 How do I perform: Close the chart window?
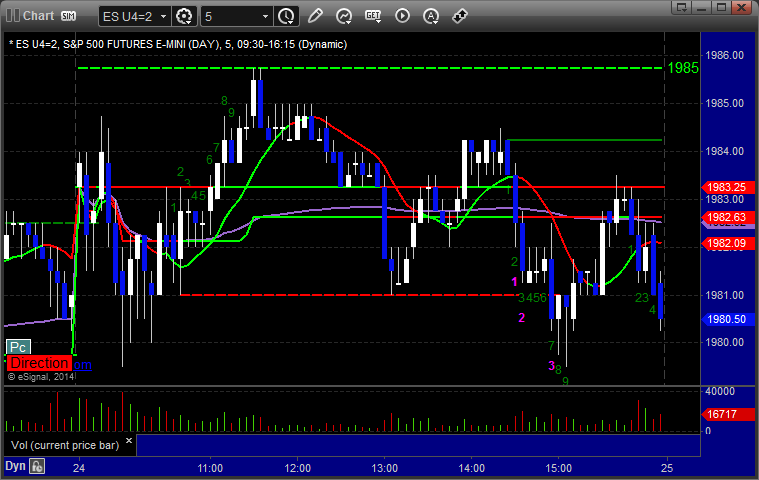click(741, 7)
